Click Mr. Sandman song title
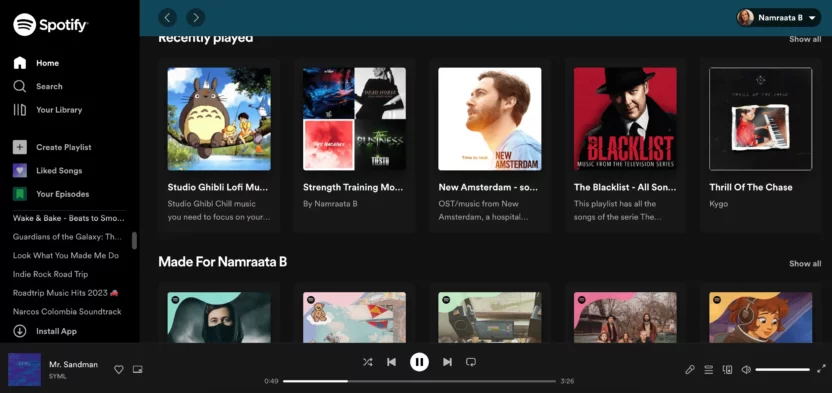Viewport: 832px width, 393px height. tap(73, 364)
